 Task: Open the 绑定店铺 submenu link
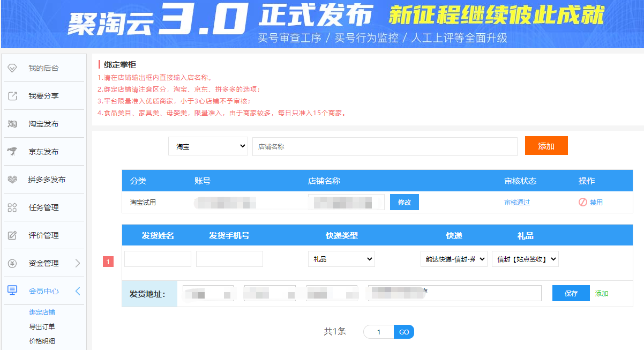pyautogui.click(x=42, y=312)
